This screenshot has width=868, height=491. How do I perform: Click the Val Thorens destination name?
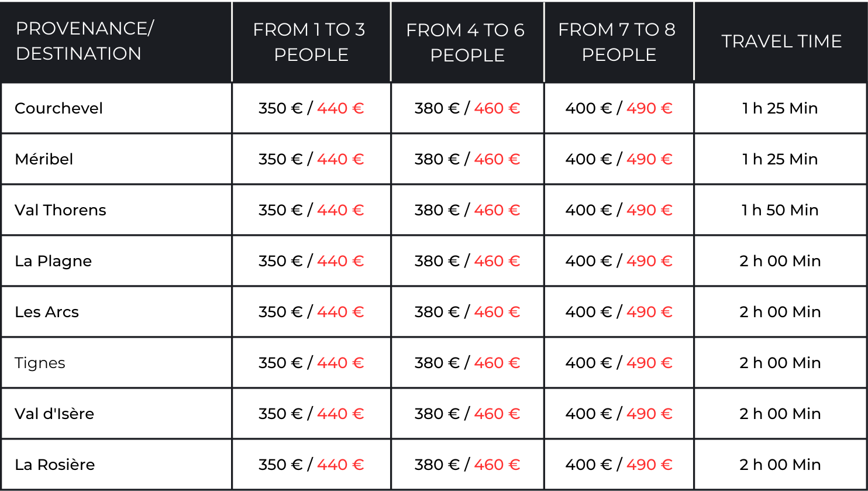(x=60, y=210)
